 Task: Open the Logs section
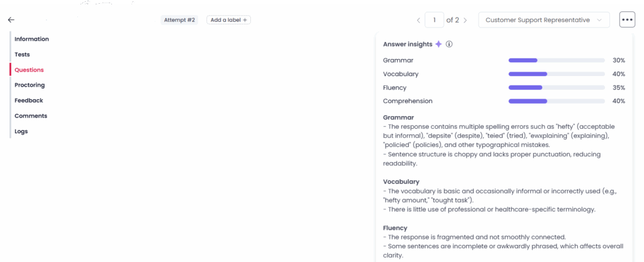21,131
